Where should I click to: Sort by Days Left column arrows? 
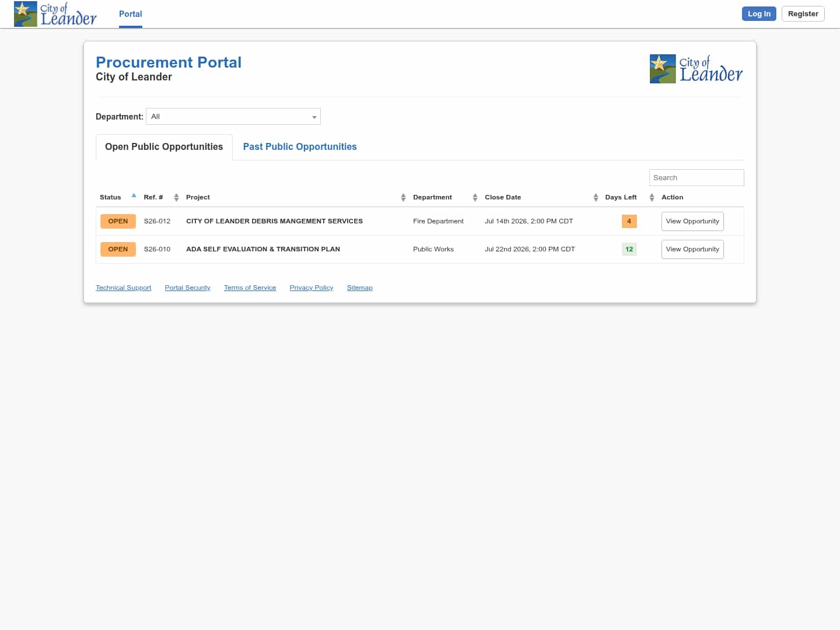pos(652,198)
